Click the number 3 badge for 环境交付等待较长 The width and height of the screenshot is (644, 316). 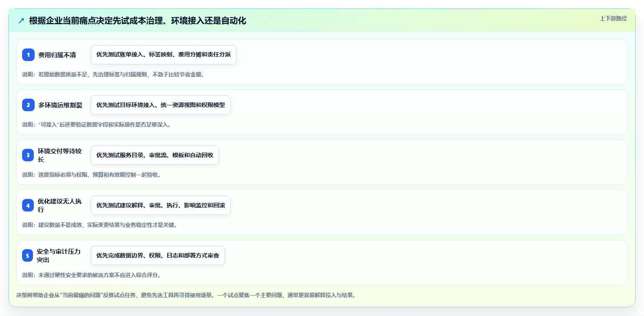click(28, 155)
